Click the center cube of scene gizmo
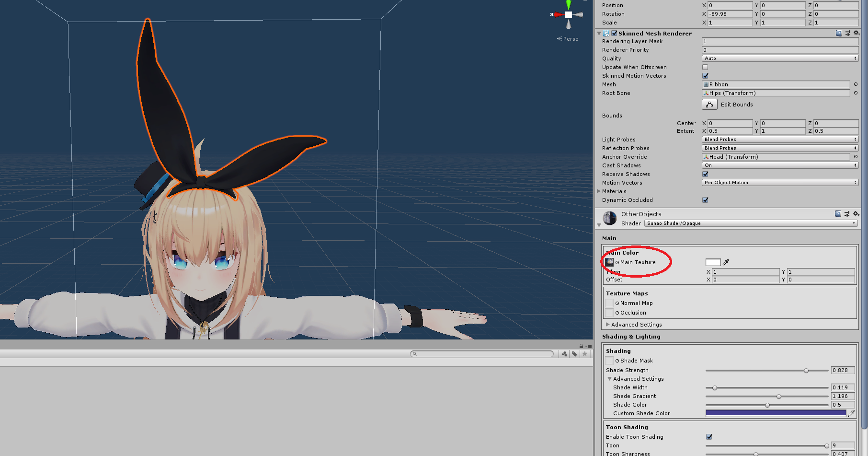This screenshot has width=868, height=456. tap(569, 15)
